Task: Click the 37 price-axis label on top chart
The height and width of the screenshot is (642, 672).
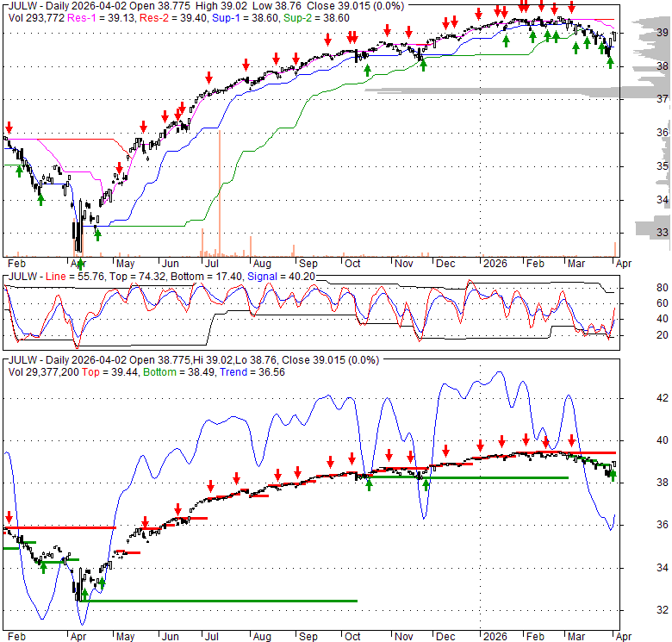Action: tap(663, 99)
